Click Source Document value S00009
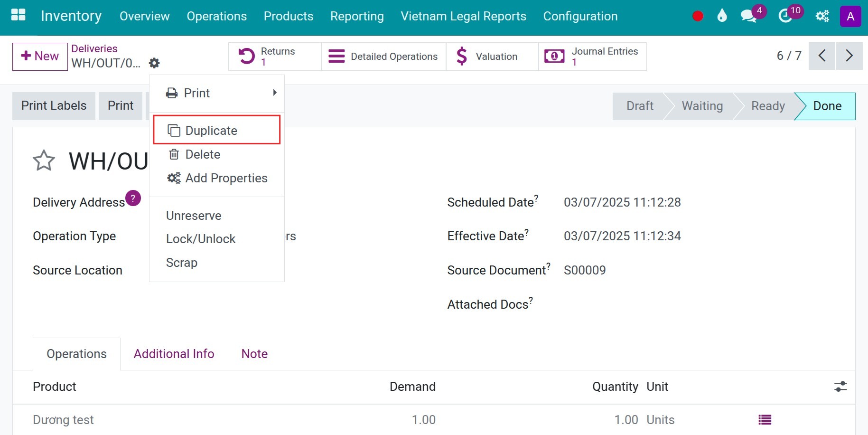 point(585,270)
